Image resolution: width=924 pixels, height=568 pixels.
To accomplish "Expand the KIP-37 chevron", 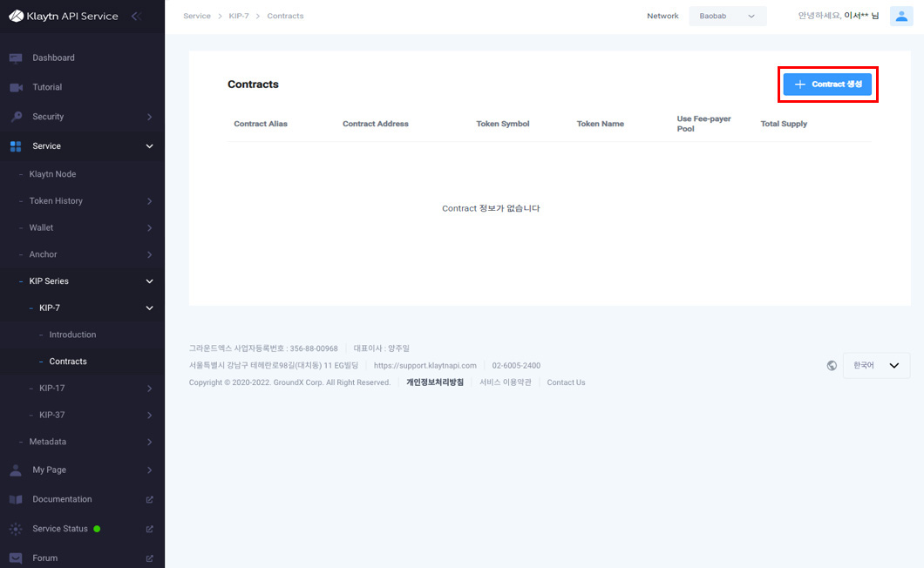I will click(150, 416).
